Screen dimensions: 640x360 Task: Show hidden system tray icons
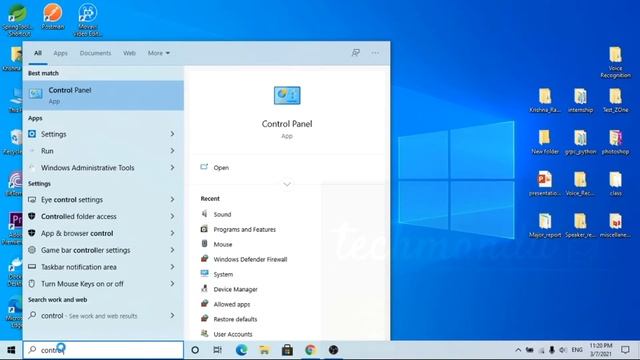(x=518, y=350)
